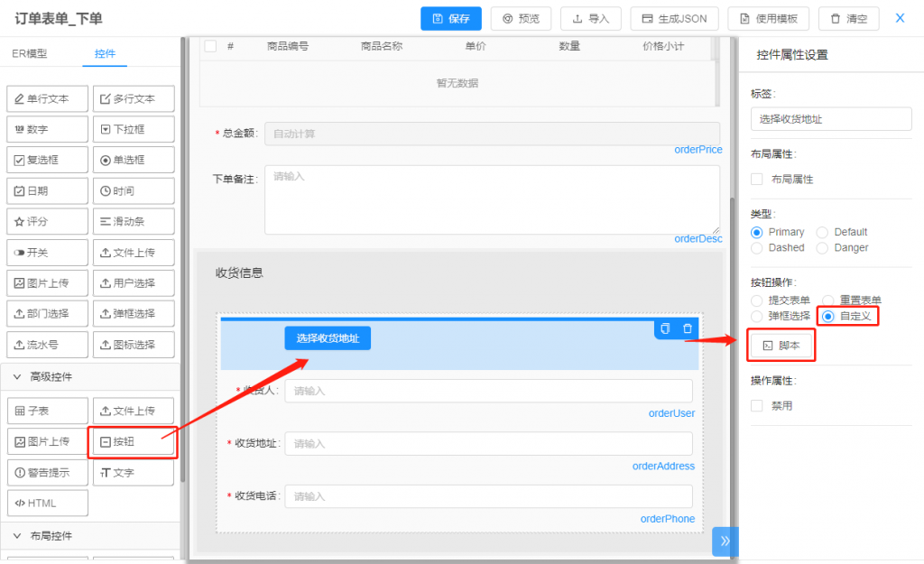Select the 评分 star control
Viewport: 924px width, 564px height.
tap(47, 221)
